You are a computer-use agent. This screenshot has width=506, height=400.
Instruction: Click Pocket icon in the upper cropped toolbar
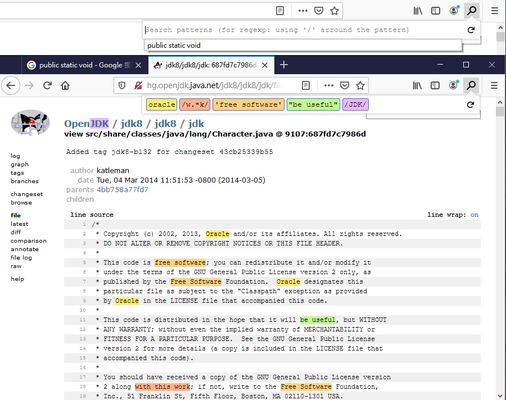click(x=319, y=11)
